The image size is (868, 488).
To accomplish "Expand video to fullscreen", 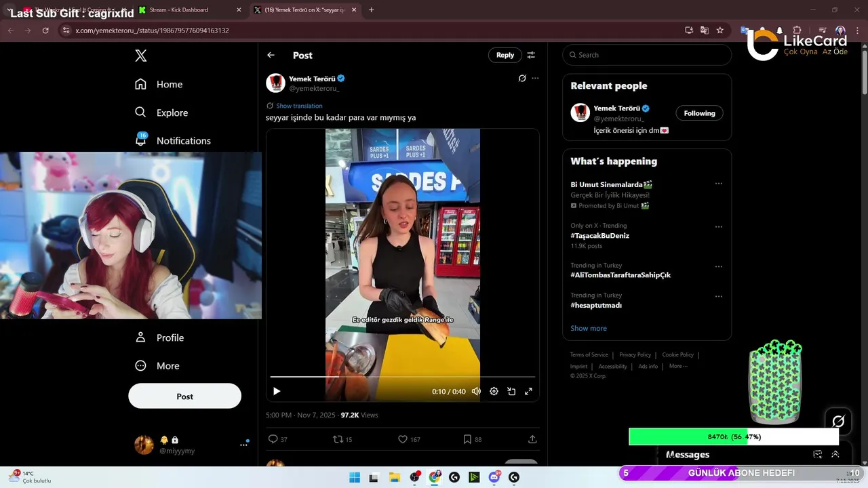I will 528,391.
